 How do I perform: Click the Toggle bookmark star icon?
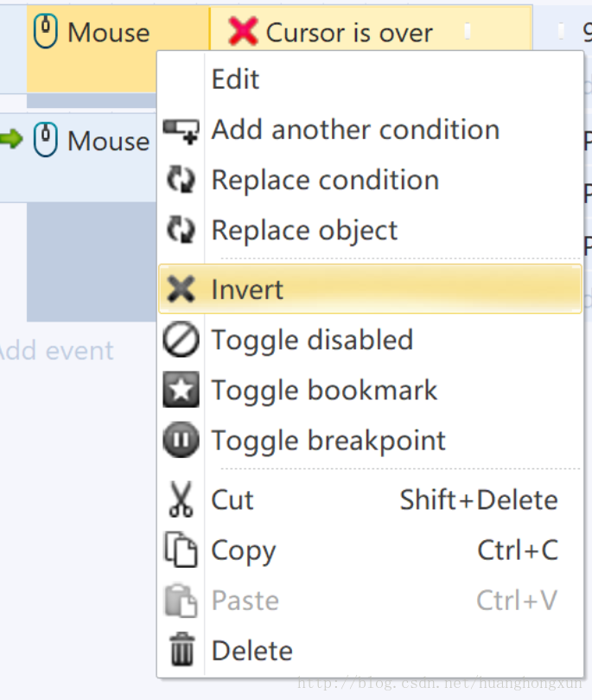181,391
